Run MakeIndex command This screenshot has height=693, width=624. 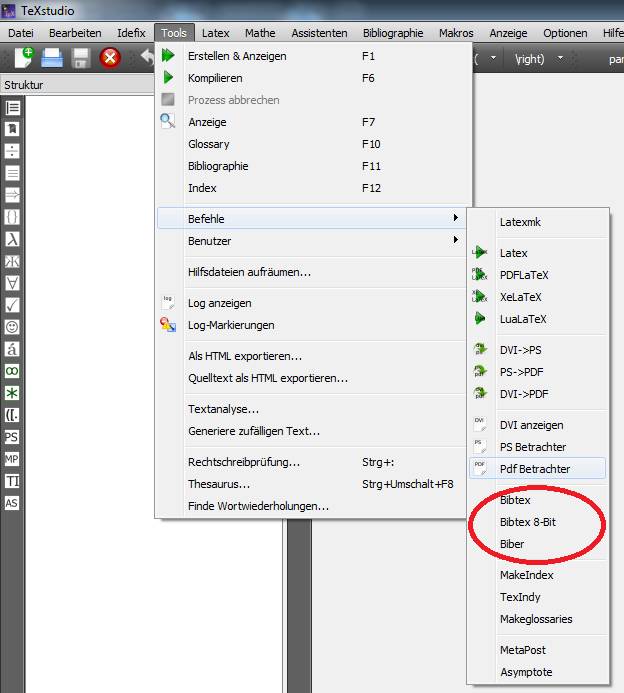pyautogui.click(x=538, y=575)
